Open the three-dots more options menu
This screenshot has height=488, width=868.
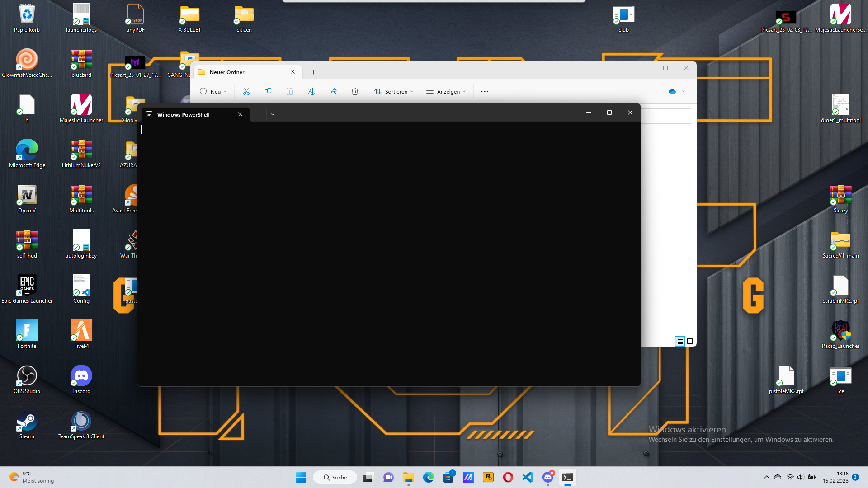(x=485, y=91)
